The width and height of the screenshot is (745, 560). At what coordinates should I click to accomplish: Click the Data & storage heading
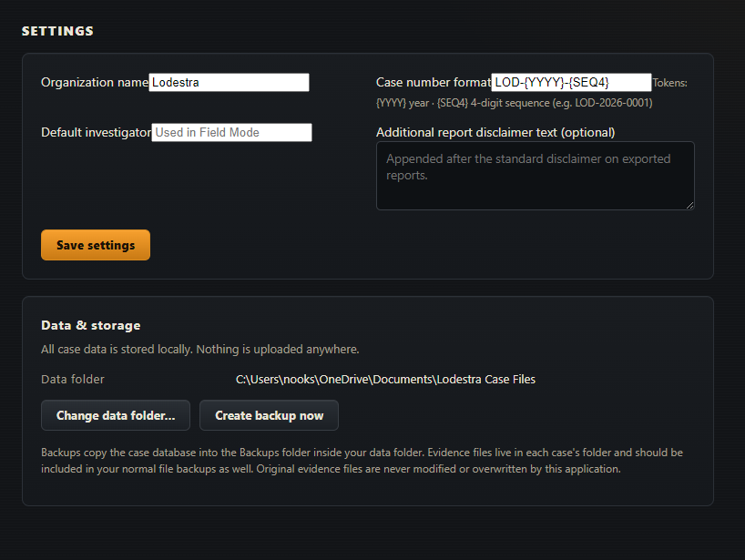point(91,325)
